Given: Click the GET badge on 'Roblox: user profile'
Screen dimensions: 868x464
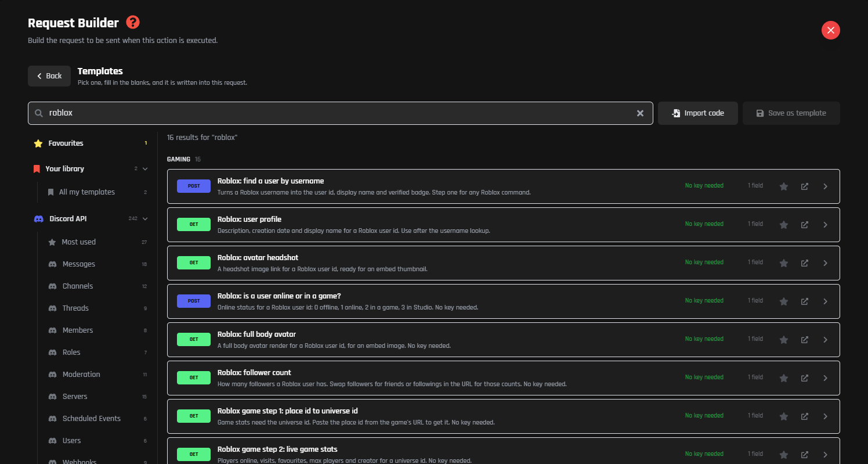Looking at the screenshot, I should click(x=194, y=225).
